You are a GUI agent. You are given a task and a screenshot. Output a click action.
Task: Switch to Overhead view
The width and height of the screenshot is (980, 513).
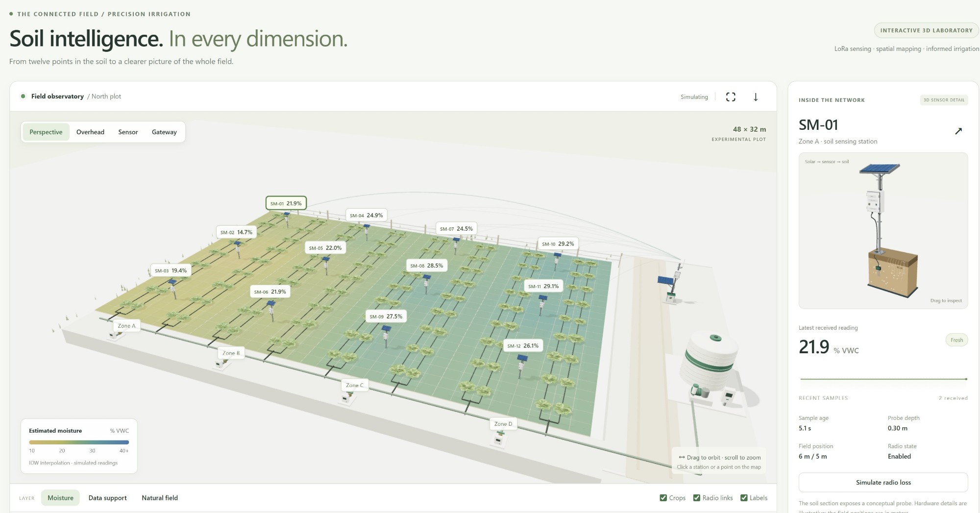pyautogui.click(x=90, y=132)
